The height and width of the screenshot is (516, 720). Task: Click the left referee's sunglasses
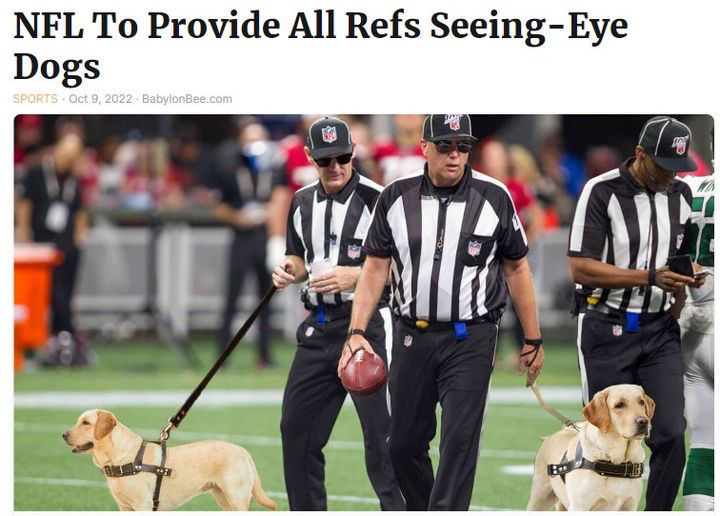coord(333,160)
